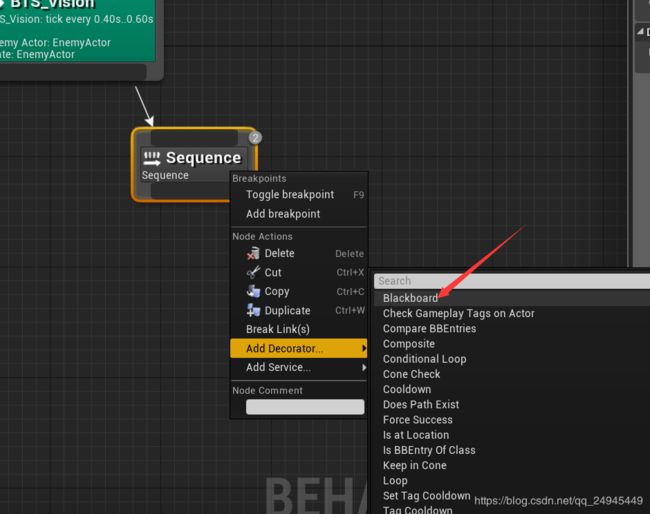Select the Sequence node title
The width and height of the screenshot is (650, 514).
click(203, 158)
